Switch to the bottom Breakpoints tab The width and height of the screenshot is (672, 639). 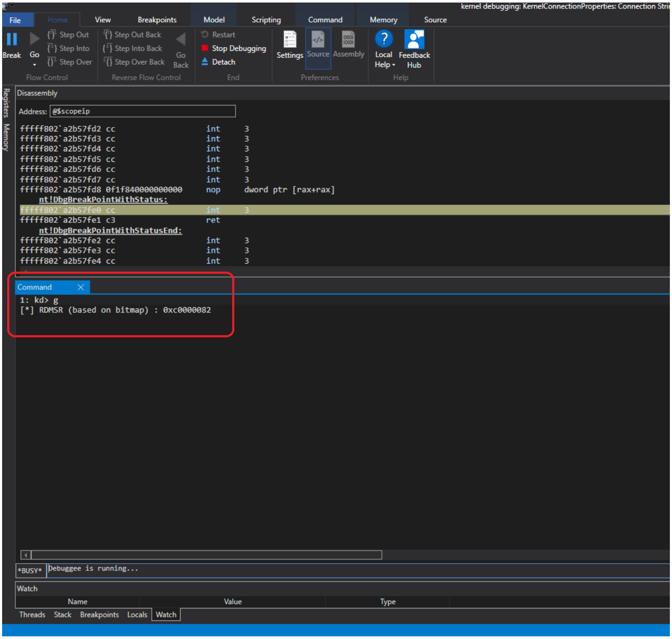click(100, 615)
